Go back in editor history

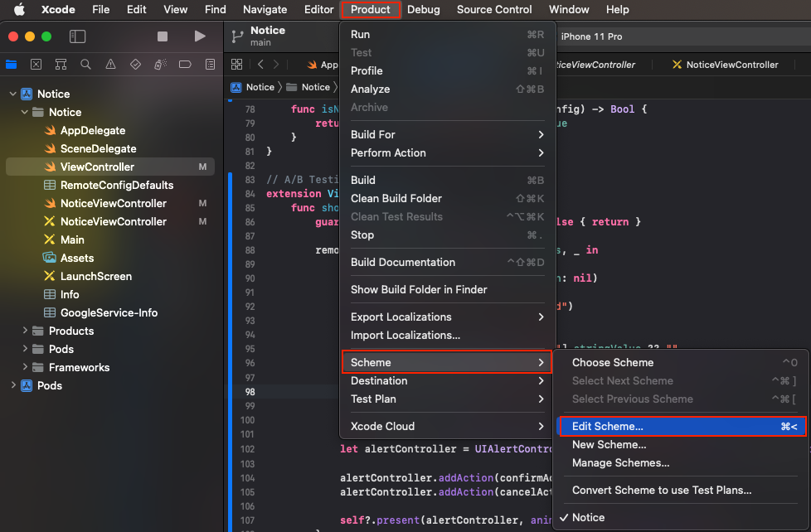pos(260,65)
